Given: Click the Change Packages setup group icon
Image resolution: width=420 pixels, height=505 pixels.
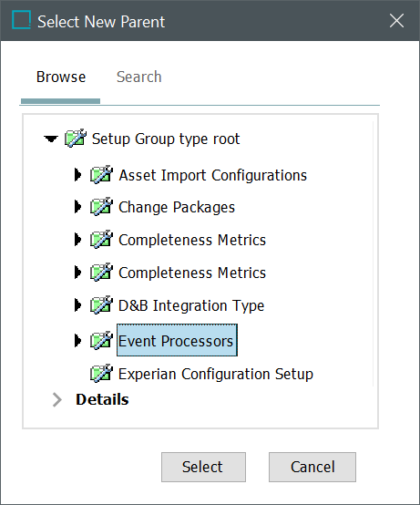Looking at the screenshot, I should point(101,207).
